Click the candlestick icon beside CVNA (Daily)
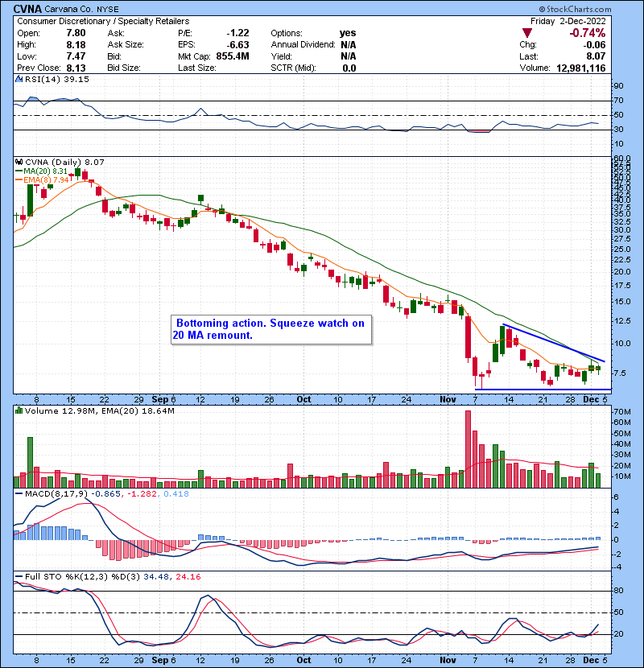Image resolution: width=644 pixels, height=668 pixels. [19, 162]
